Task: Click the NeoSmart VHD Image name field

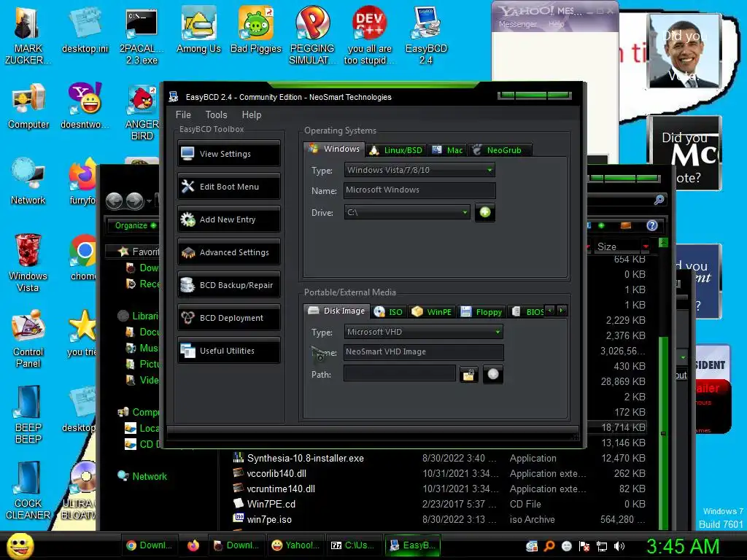Action: pos(423,352)
